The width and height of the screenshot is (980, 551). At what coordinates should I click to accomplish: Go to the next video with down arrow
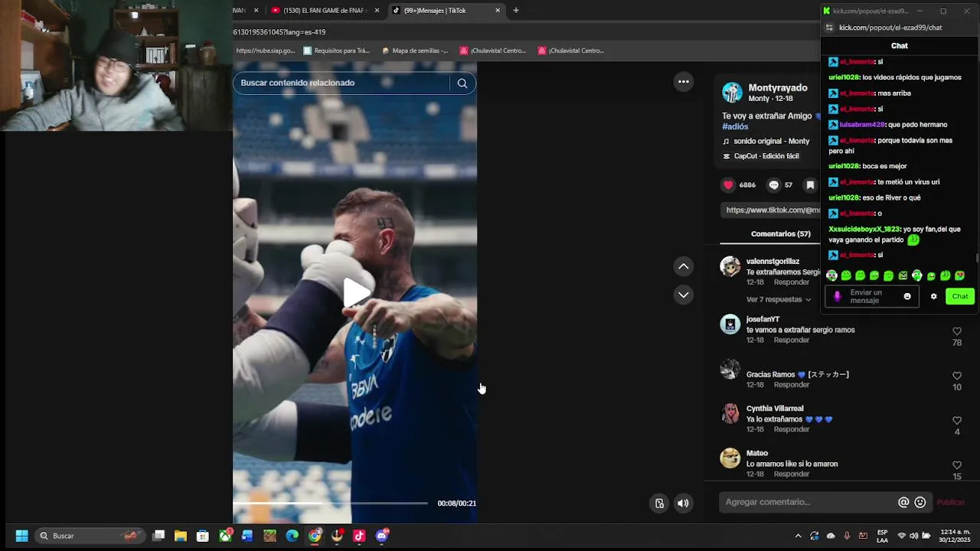pos(684,295)
